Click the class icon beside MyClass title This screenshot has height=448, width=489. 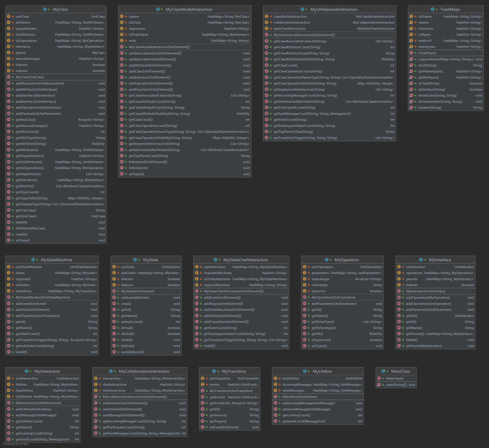45,9
